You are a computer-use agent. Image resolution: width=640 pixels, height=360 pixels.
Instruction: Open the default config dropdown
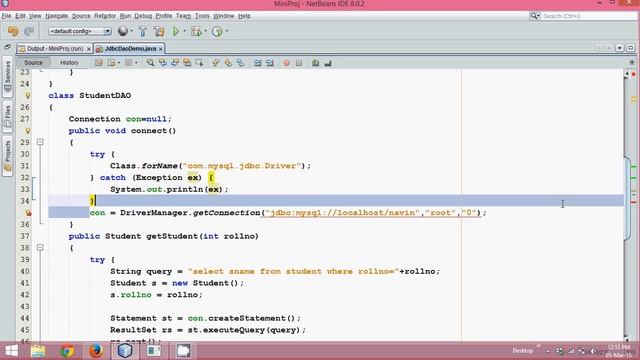click(x=80, y=31)
